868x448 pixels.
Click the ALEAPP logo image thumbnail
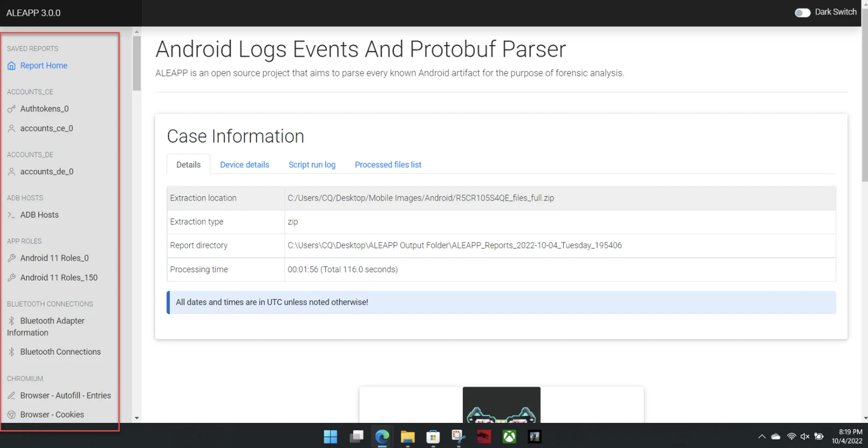point(502,405)
